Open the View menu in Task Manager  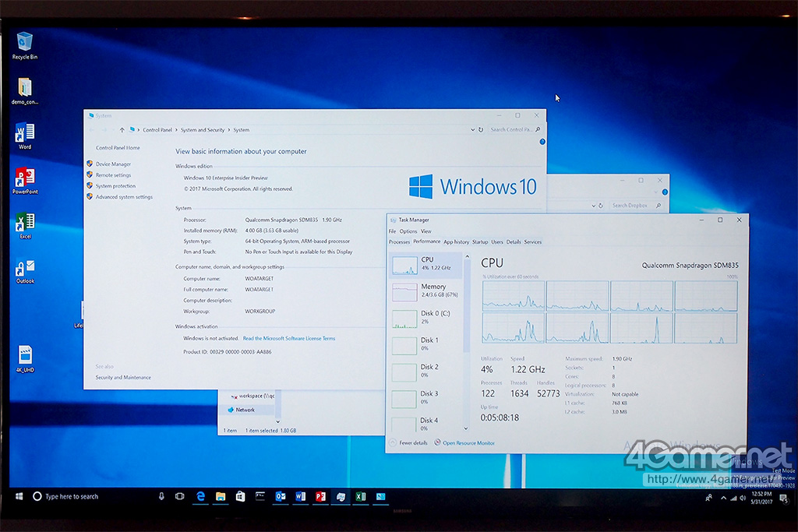point(426,231)
